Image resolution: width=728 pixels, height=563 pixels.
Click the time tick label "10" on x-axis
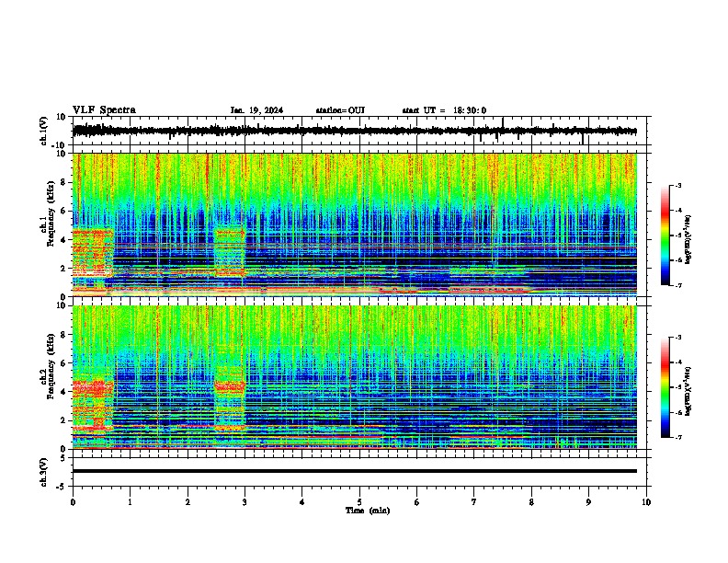tap(646, 502)
